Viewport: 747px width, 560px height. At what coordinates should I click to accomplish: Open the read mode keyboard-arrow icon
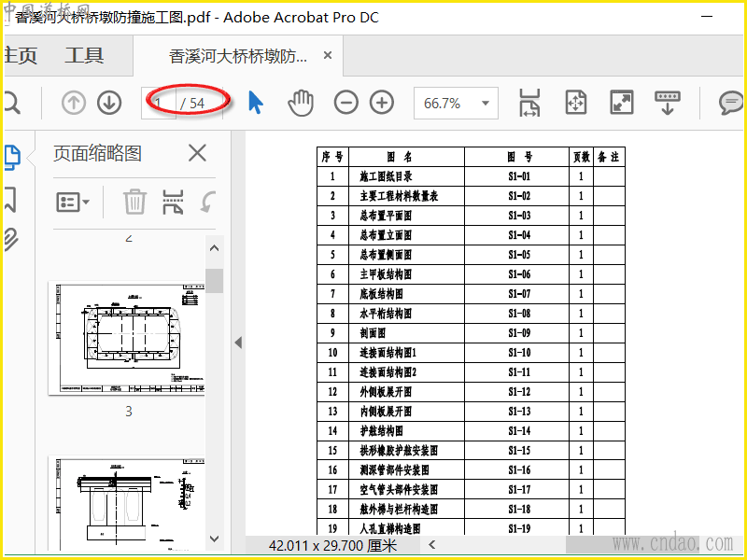(667, 103)
